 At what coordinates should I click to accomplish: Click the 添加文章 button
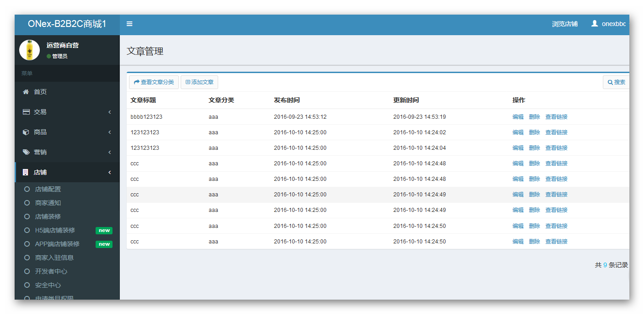pyautogui.click(x=199, y=82)
